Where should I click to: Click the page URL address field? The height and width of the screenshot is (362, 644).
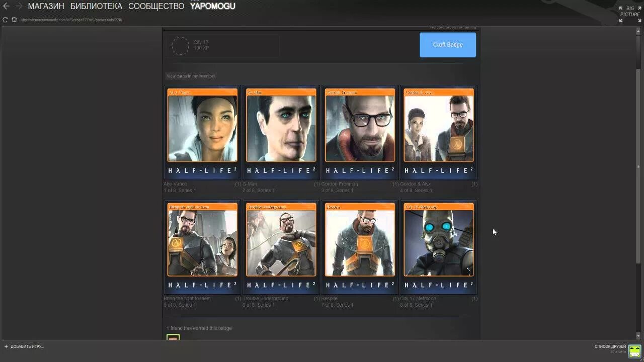(71, 20)
